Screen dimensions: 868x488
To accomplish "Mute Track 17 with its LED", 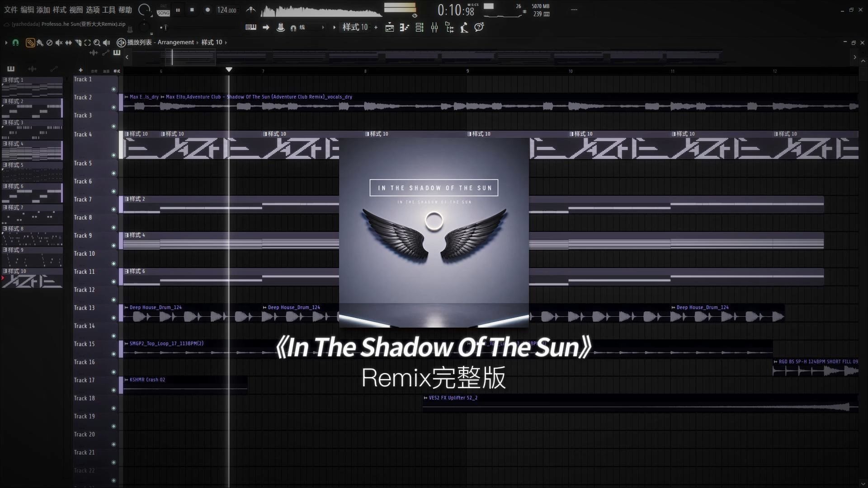I will pos(114,390).
